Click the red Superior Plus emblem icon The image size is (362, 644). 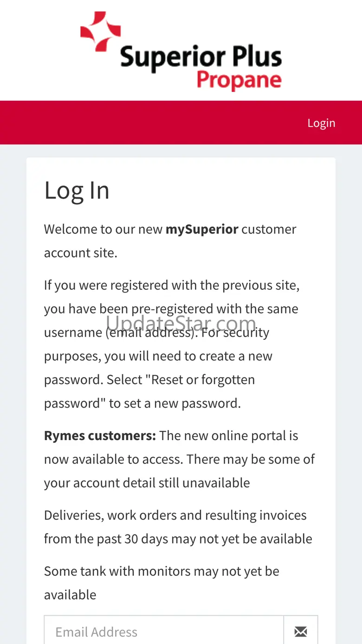[x=100, y=32]
